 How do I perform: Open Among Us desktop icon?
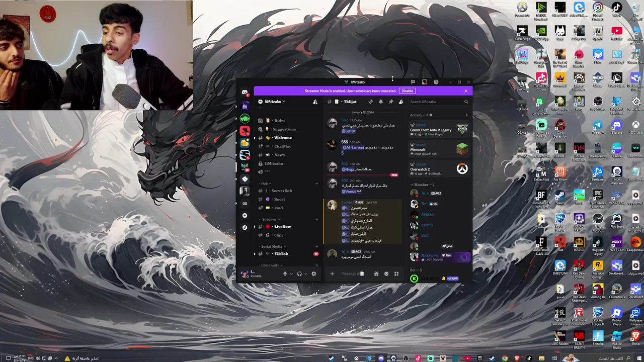click(x=598, y=291)
